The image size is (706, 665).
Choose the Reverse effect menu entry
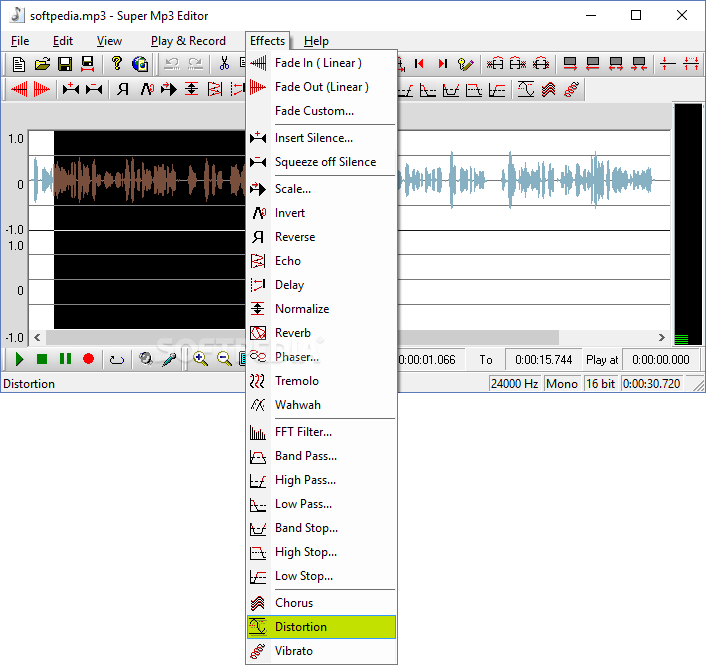(321, 237)
